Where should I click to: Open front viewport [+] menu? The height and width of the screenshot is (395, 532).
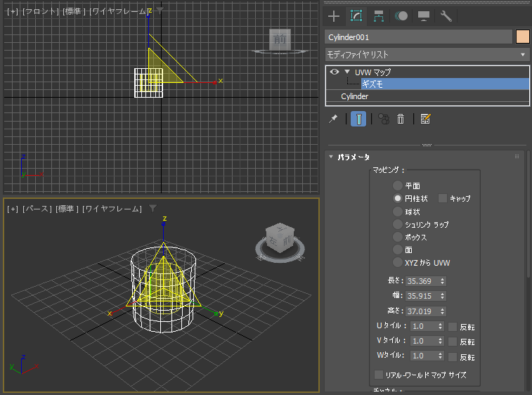pos(13,11)
